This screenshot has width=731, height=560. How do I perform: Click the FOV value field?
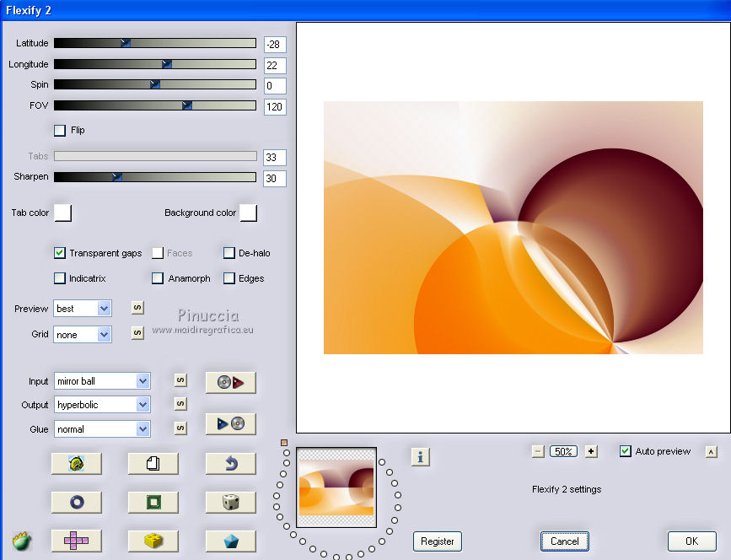[275, 107]
